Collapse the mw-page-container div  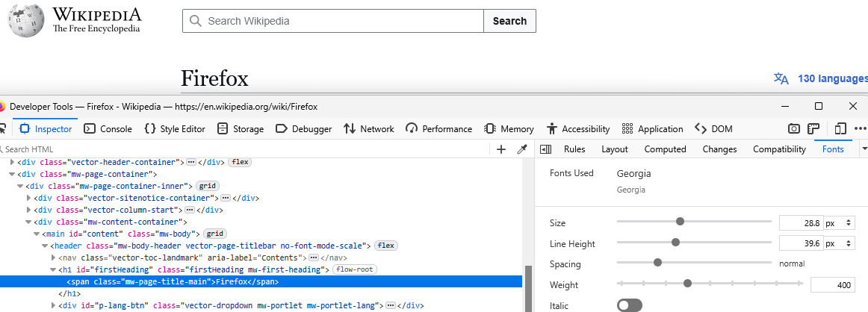coord(12,174)
